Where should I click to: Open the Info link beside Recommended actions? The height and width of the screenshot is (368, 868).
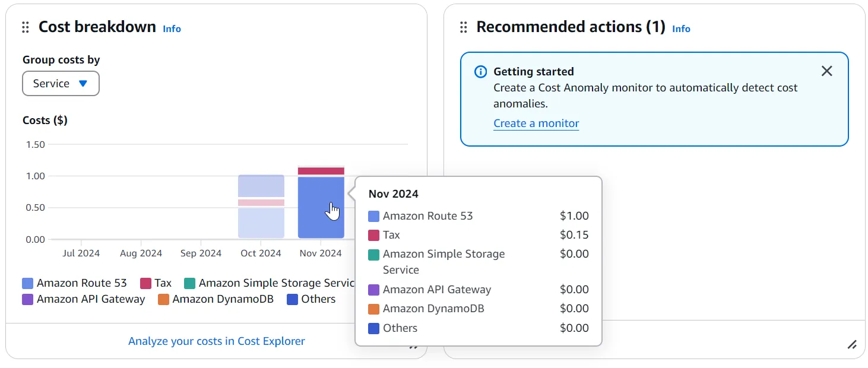point(681,28)
